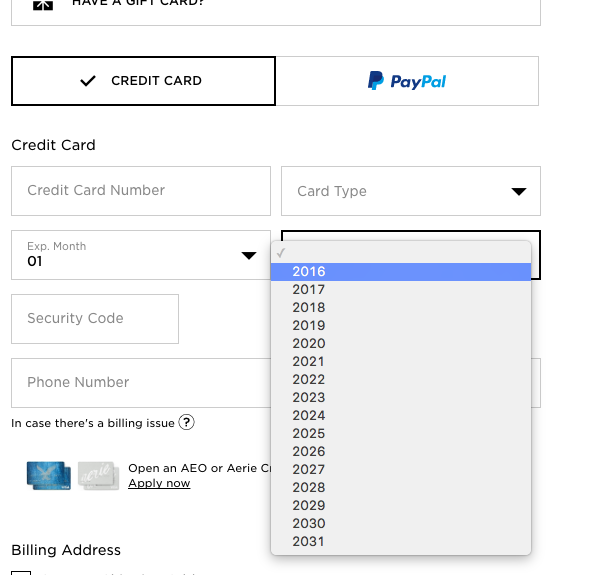The height and width of the screenshot is (575, 605).
Task: Click the gift card icon
Action: [42, 5]
